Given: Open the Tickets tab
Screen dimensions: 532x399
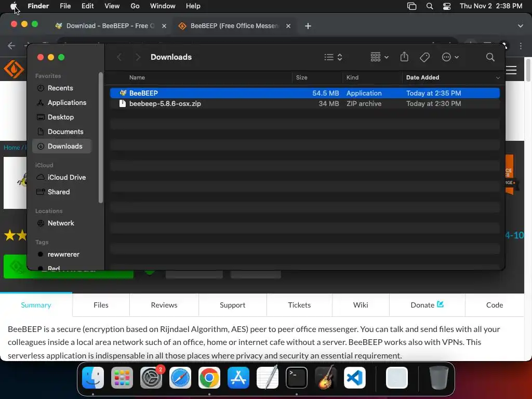Looking at the screenshot, I should click(x=299, y=305).
